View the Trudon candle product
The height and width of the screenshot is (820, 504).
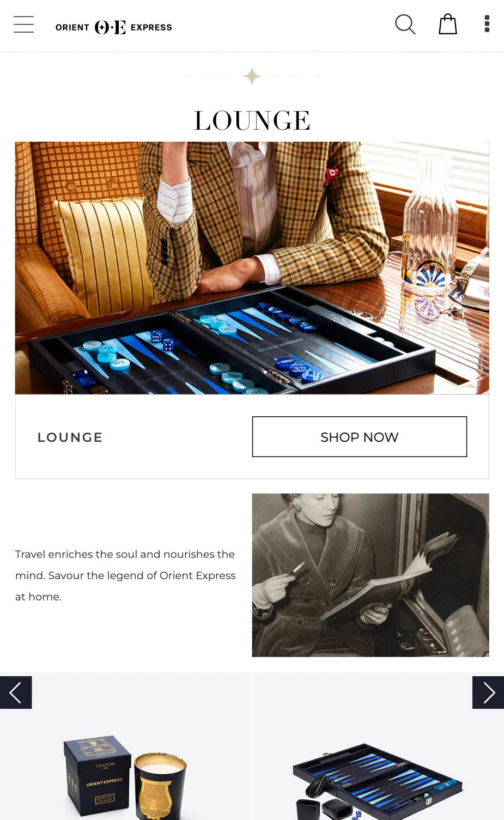click(x=125, y=746)
